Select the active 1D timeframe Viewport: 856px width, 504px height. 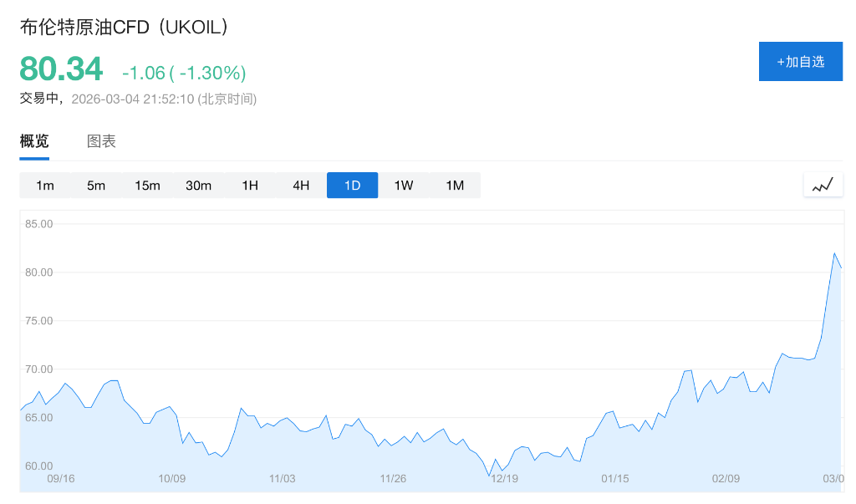352,186
